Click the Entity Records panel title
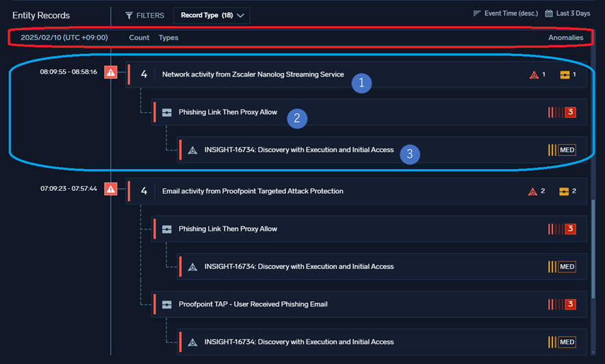The image size is (605, 364). [x=41, y=16]
